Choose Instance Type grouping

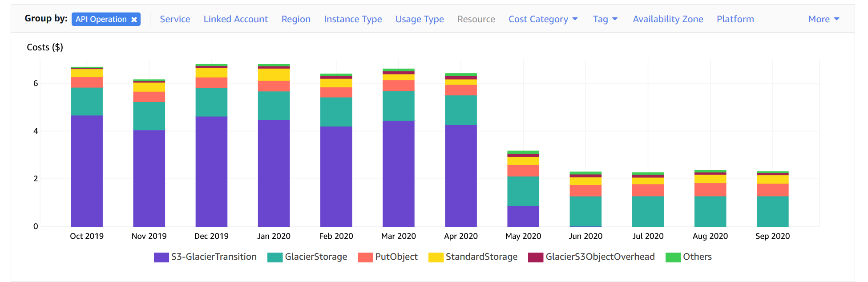(x=353, y=19)
